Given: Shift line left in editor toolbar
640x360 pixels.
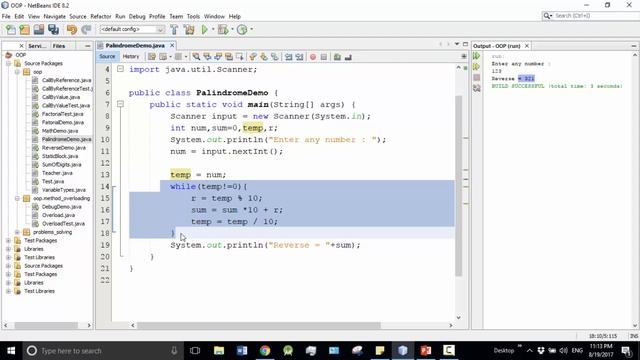Looking at the screenshot, I should pyautogui.click(x=289, y=57).
